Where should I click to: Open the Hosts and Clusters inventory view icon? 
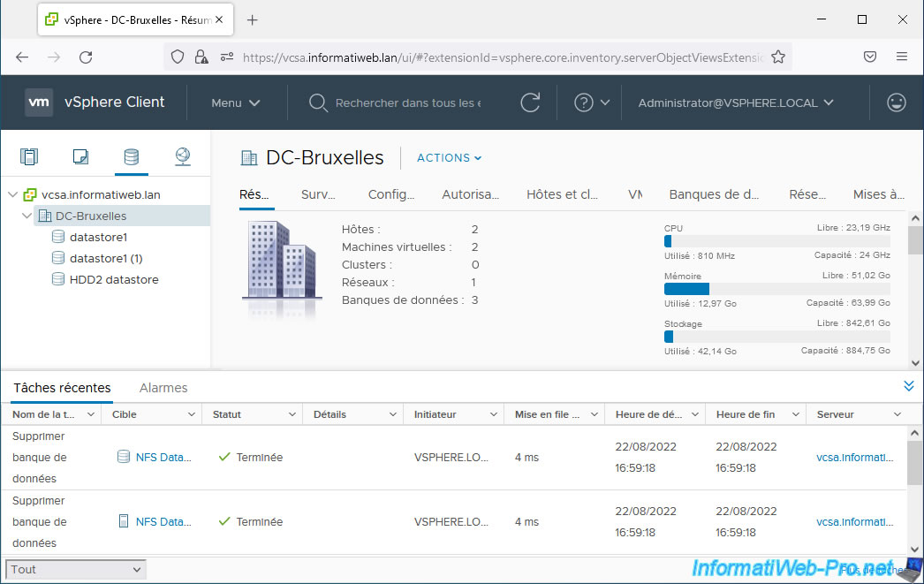tap(29, 157)
